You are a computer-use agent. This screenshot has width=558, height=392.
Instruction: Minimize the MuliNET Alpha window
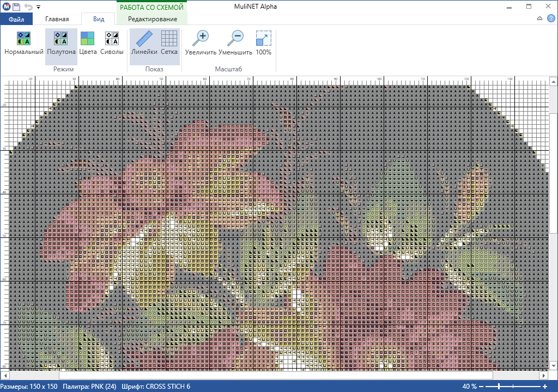(510, 7)
